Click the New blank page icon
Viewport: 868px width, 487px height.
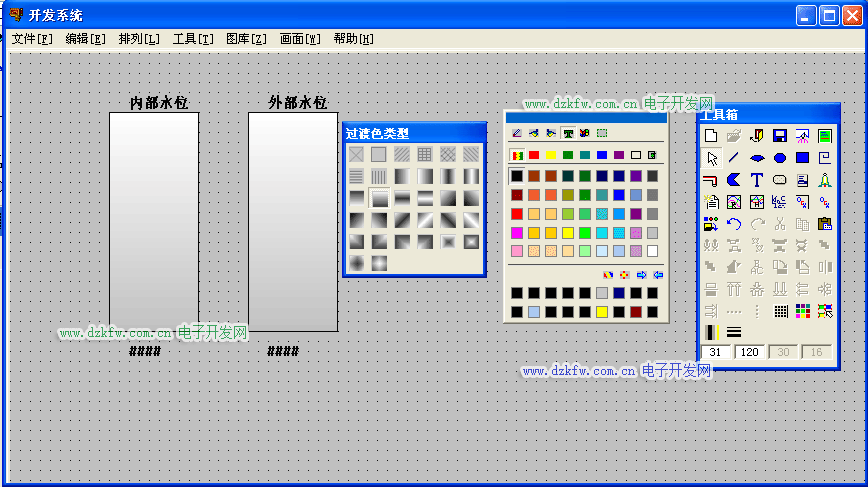pos(711,136)
